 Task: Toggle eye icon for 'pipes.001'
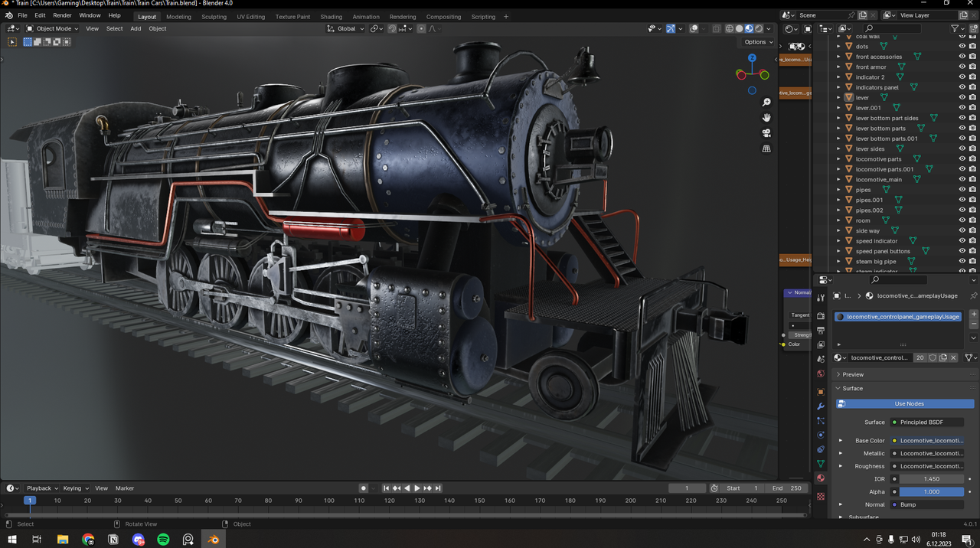point(962,200)
